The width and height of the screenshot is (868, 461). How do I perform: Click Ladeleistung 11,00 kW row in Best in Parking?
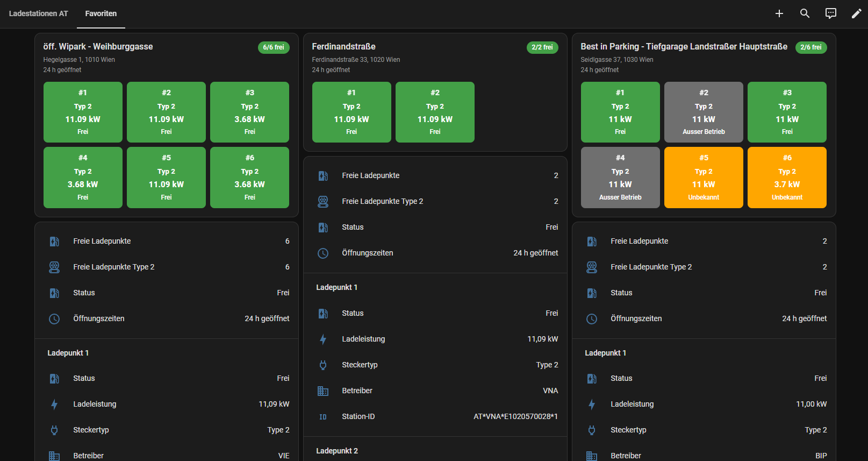(704, 404)
